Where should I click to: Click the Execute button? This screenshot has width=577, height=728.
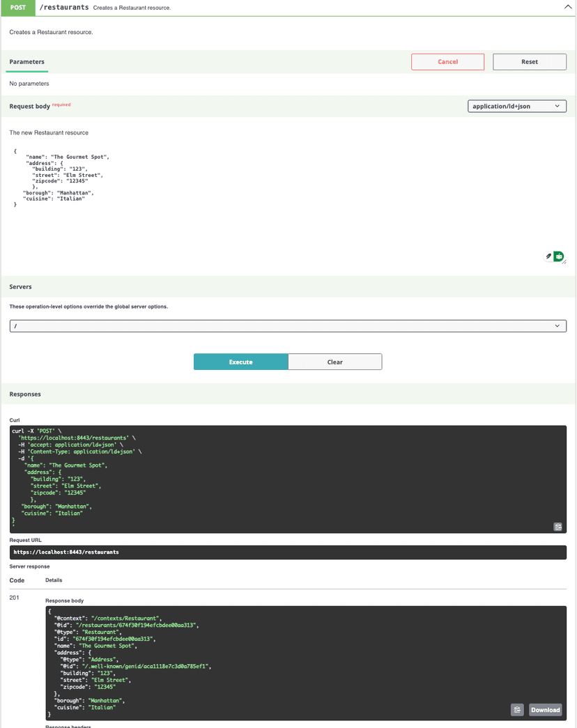pyautogui.click(x=240, y=362)
